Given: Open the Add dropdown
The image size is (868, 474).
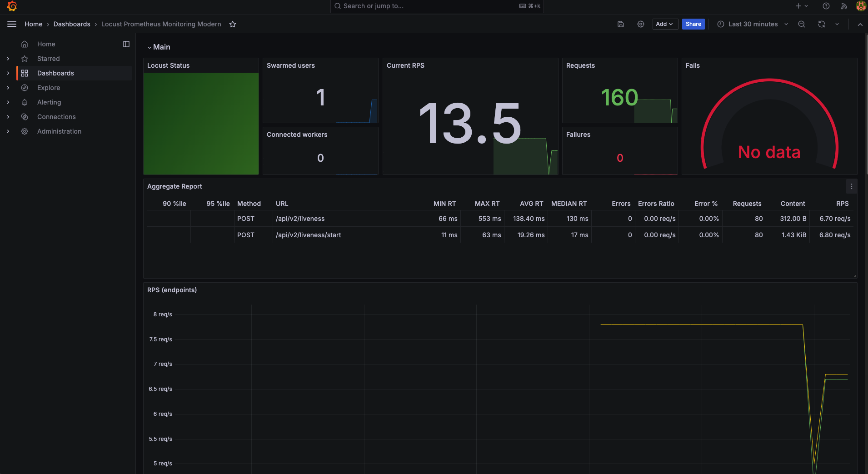Looking at the screenshot, I should tap(665, 24).
